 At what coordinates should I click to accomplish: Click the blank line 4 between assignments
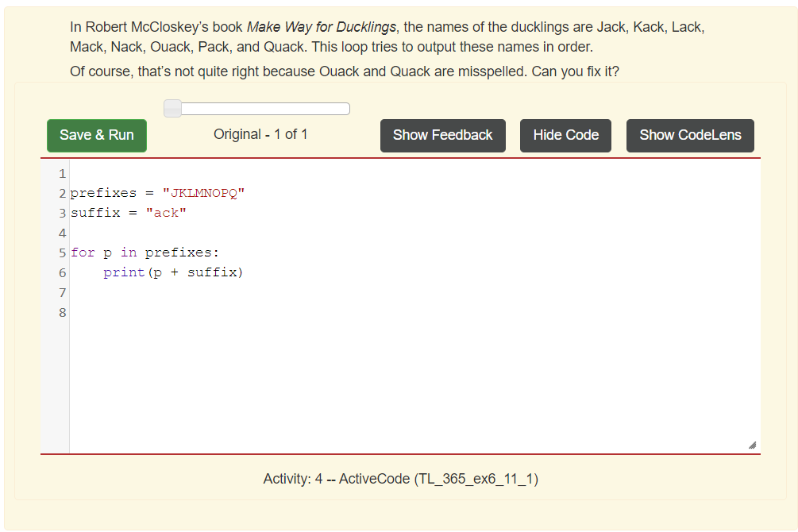pos(159,233)
